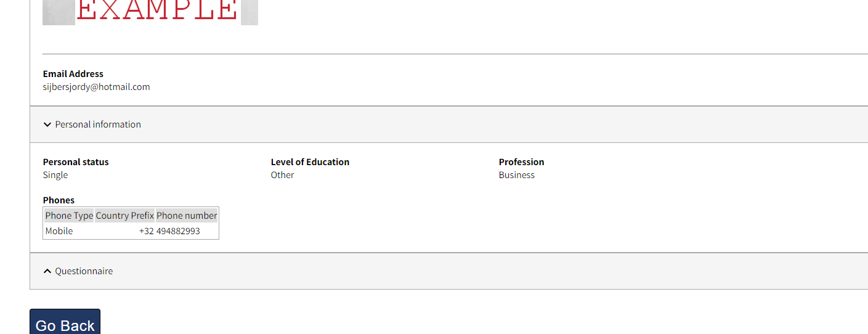Click the Profession label
Screen dimensions: 868x334
[x=521, y=162]
